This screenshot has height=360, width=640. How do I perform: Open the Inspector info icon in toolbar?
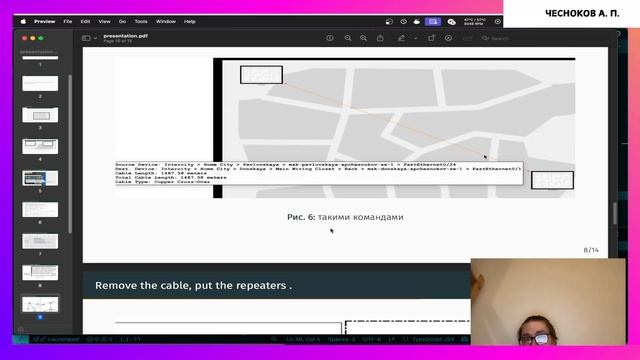330,38
